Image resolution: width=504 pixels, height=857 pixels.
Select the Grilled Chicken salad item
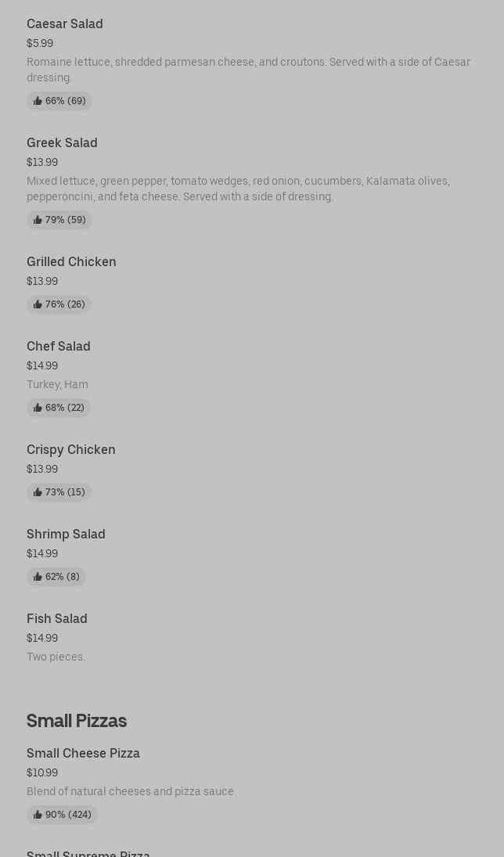click(71, 262)
